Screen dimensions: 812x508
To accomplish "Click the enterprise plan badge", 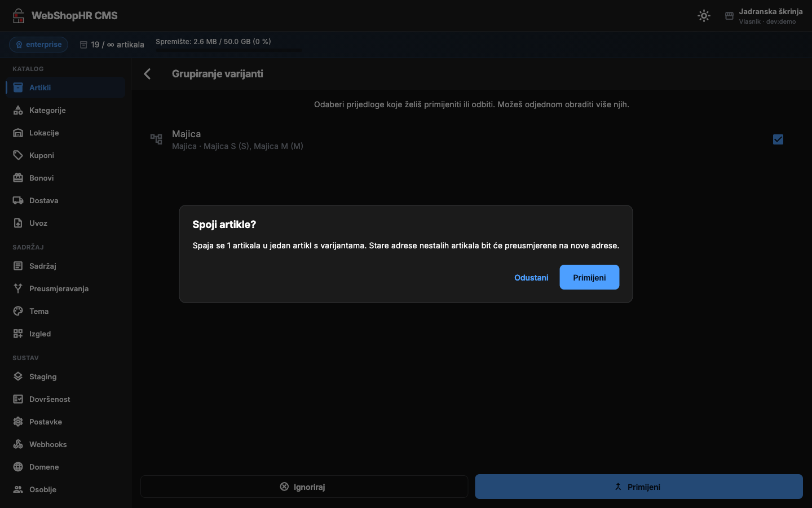I will (38, 45).
